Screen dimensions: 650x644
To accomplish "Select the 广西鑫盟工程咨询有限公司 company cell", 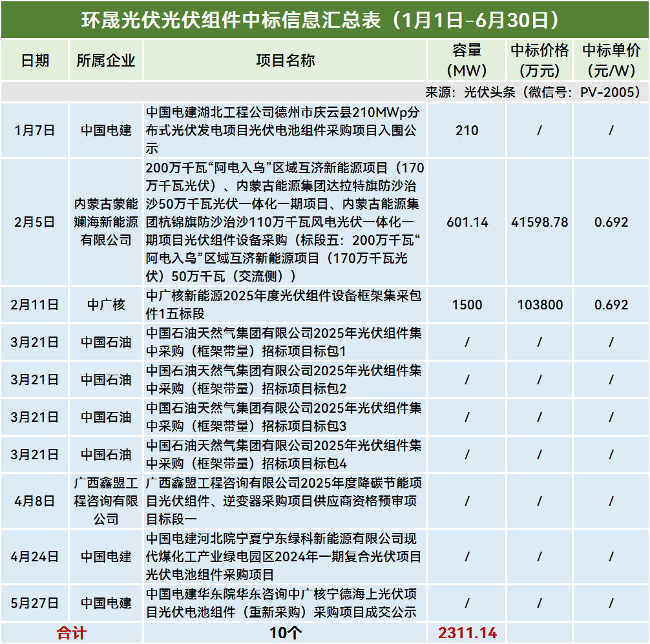I will [106, 501].
